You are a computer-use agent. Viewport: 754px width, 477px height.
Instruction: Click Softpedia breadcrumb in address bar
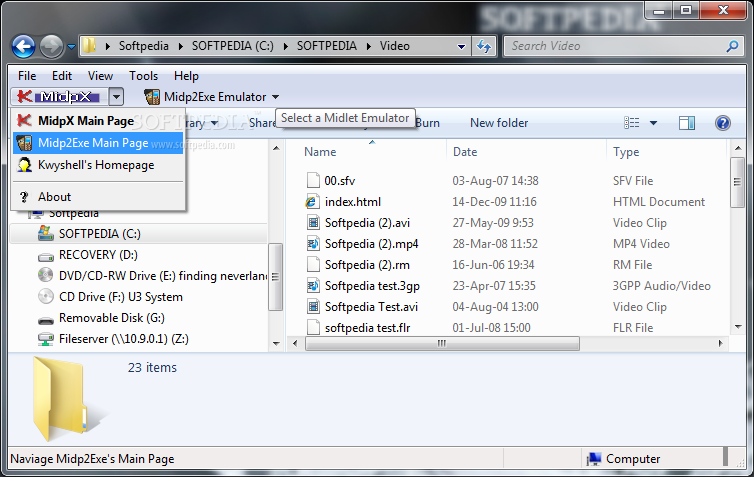143,46
